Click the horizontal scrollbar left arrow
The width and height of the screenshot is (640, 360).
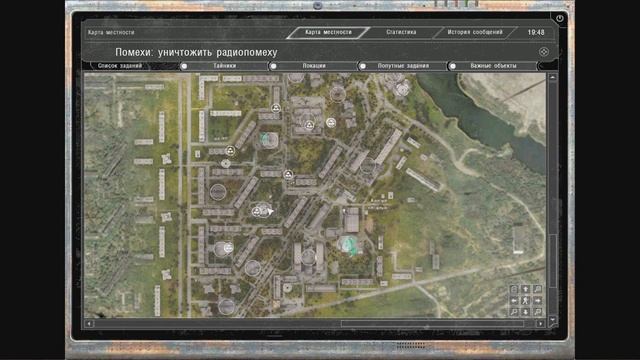(x=89, y=324)
